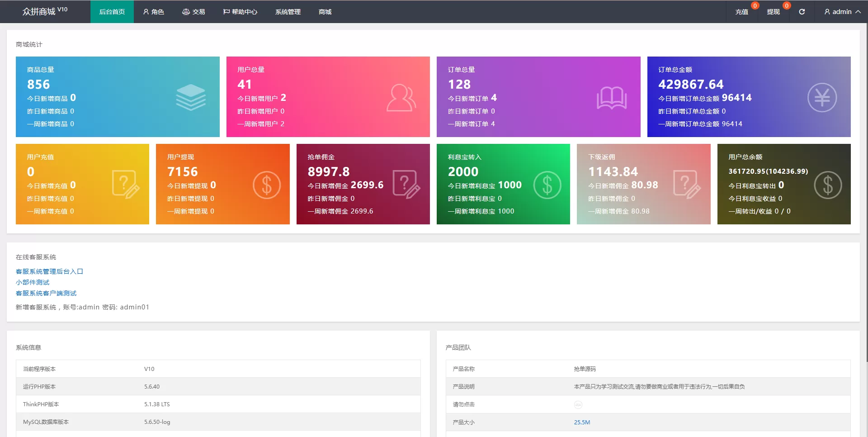Click the book icon in 订单总量 card
Viewport: 868px width, 437px height.
coord(611,98)
